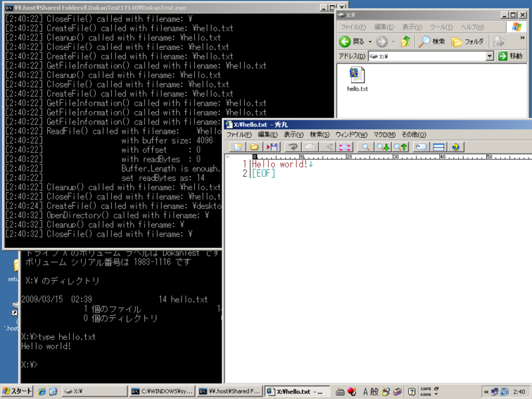The image size is (532, 399).
Task: Click the Help question mark icon in Hidemaru
Action: pyautogui.click(x=456, y=147)
